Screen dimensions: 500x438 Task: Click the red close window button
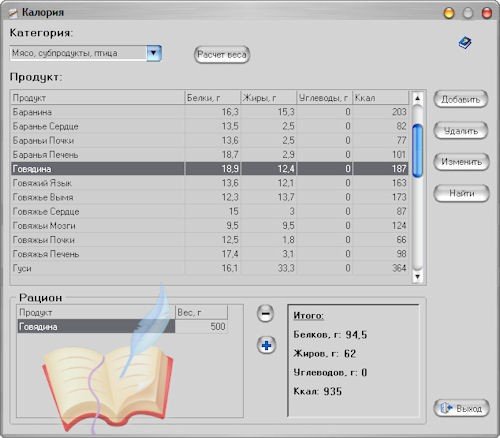point(487,13)
